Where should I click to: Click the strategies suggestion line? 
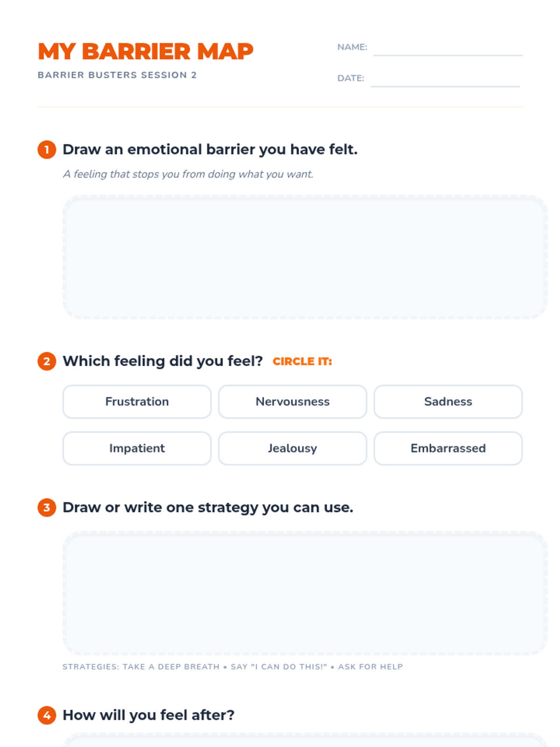(232, 667)
